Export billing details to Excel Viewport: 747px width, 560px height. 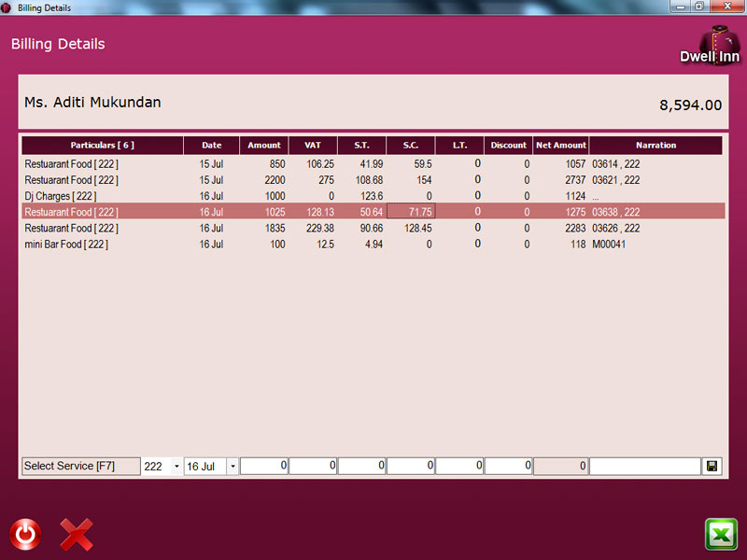(x=721, y=534)
